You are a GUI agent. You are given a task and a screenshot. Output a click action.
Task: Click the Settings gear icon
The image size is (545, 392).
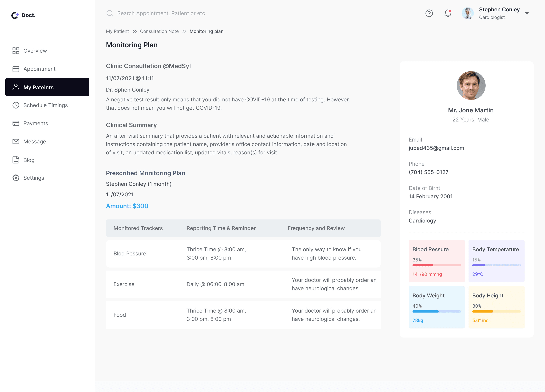[x=16, y=178]
